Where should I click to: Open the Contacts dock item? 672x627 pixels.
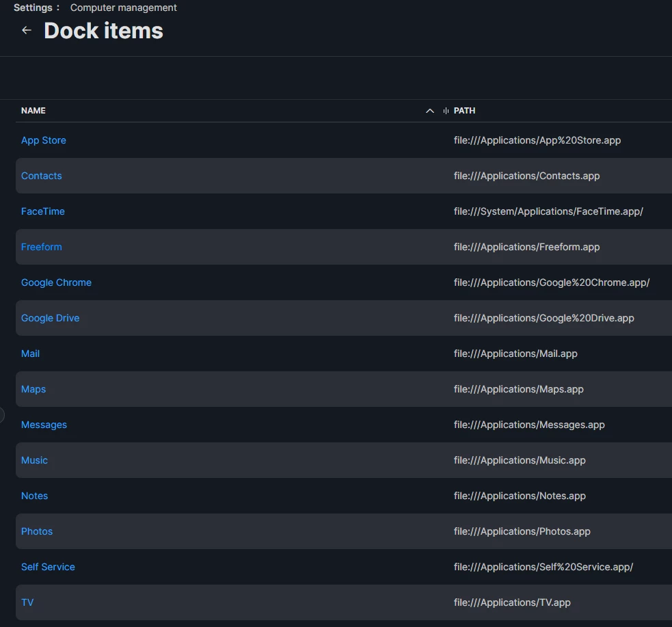[x=42, y=176]
